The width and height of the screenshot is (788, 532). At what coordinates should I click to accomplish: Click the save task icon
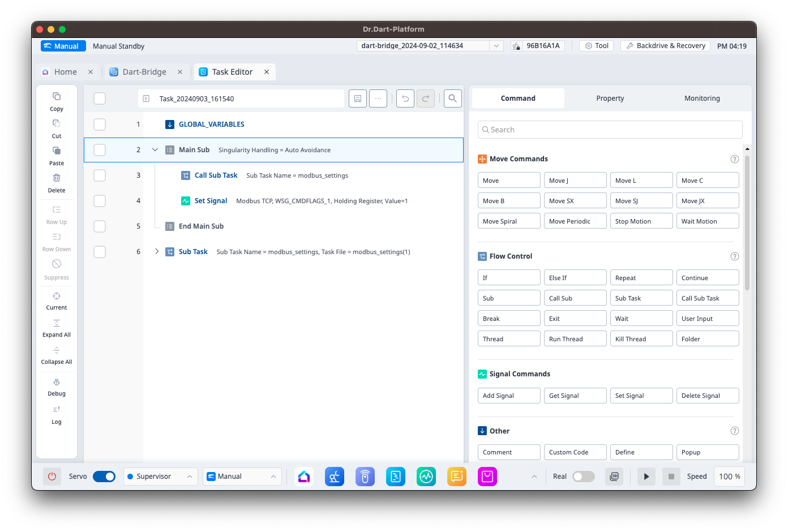click(x=358, y=98)
